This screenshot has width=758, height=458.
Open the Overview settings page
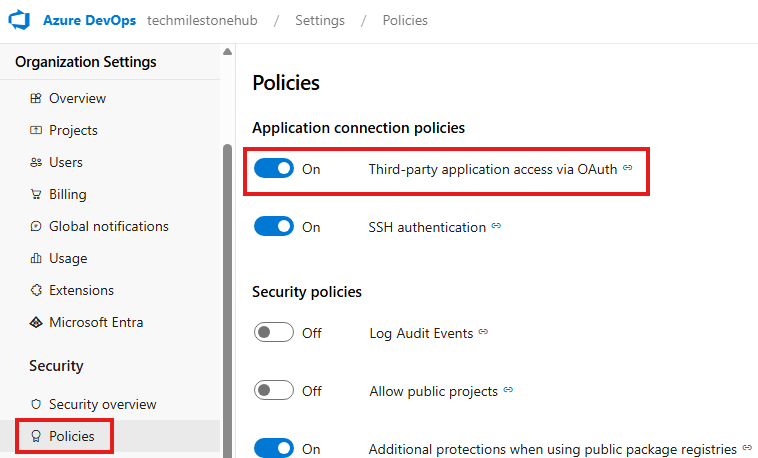[x=77, y=98]
